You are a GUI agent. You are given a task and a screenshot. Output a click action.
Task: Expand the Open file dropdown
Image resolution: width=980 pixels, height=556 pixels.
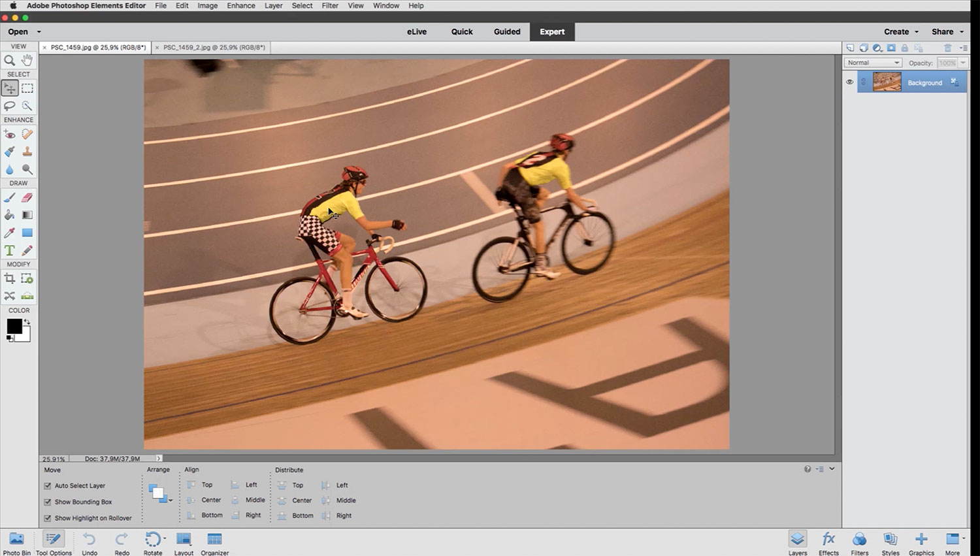tap(39, 31)
